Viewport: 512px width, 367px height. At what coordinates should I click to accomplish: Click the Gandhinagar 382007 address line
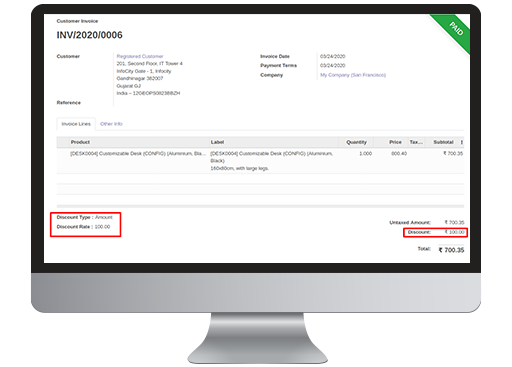pos(140,79)
